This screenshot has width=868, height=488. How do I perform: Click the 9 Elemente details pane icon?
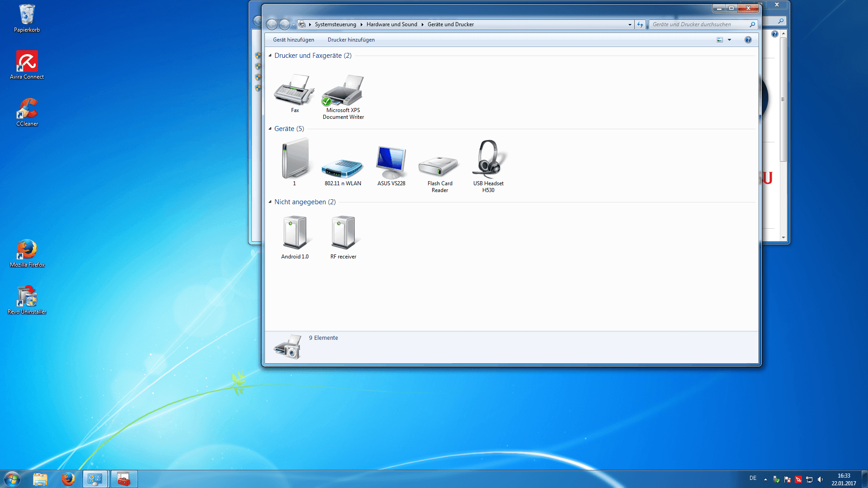tap(287, 347)
